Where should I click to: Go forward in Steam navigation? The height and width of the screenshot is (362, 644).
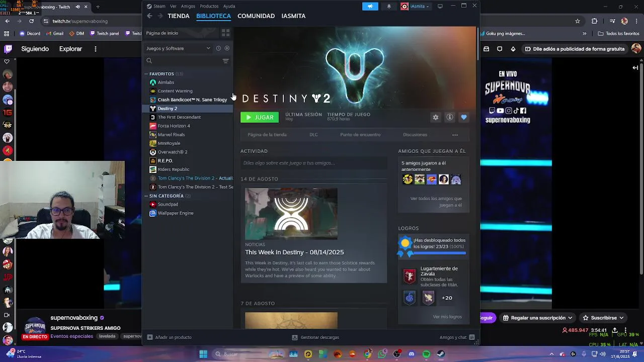pos(160,16)
